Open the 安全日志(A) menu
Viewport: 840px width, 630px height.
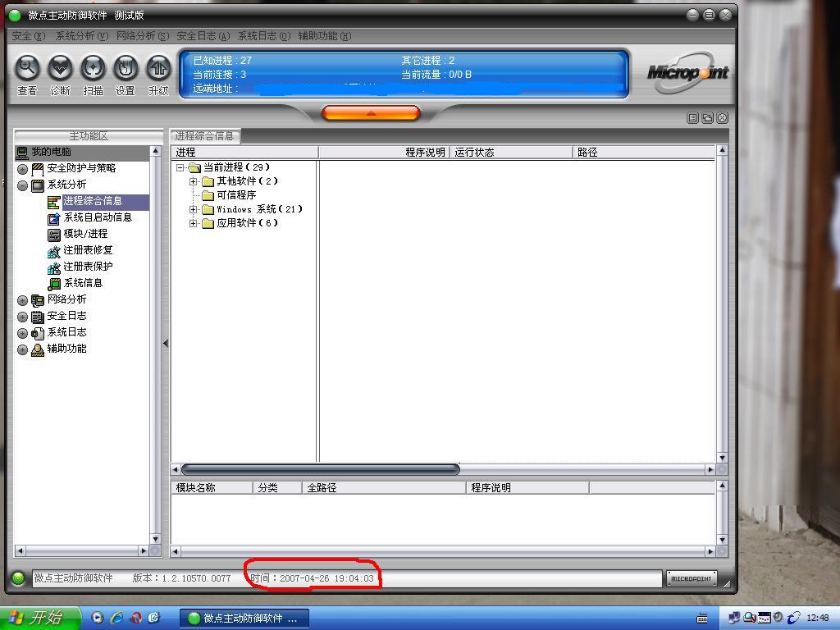click(x=203, y=36)
